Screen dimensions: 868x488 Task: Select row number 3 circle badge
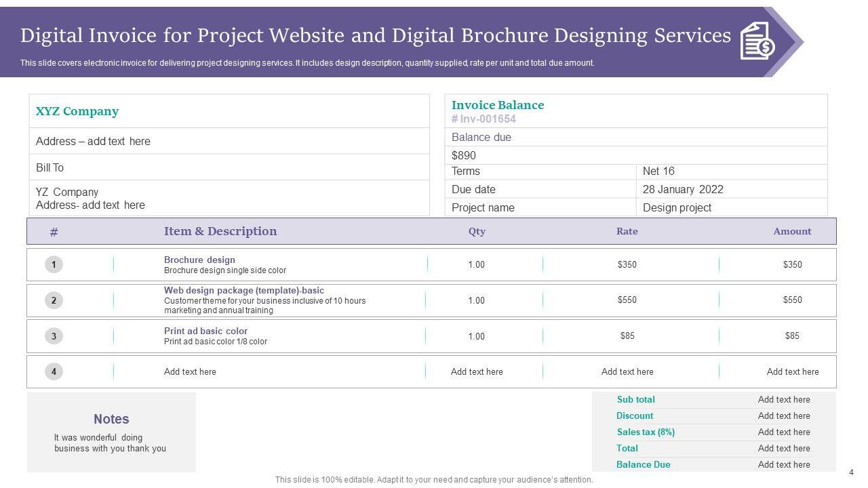point(54,335)
